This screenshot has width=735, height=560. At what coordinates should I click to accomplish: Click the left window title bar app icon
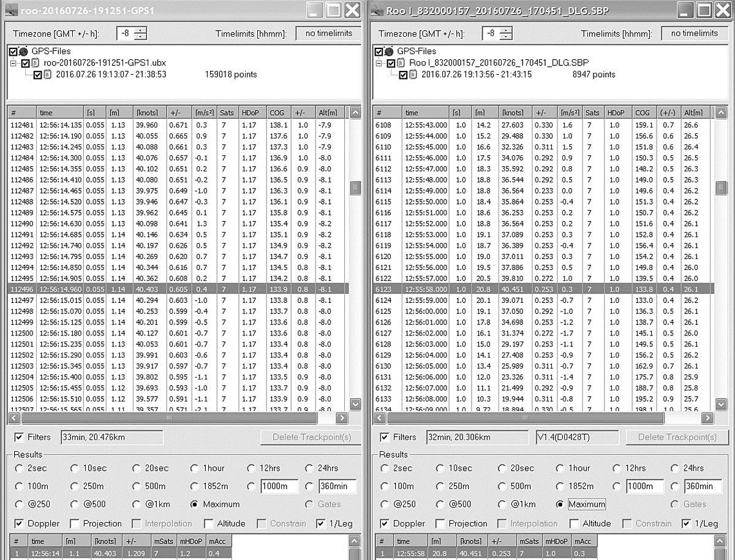pos(10,10)
